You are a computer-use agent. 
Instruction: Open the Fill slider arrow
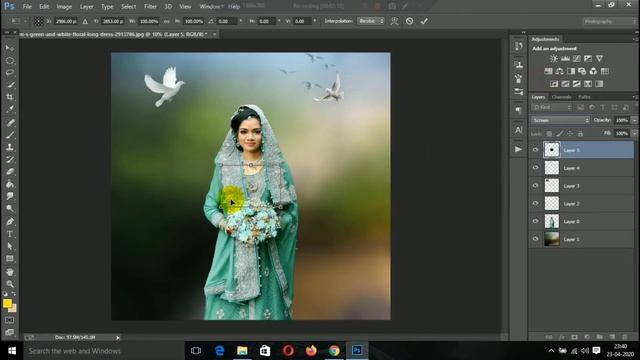pos(634,133)
